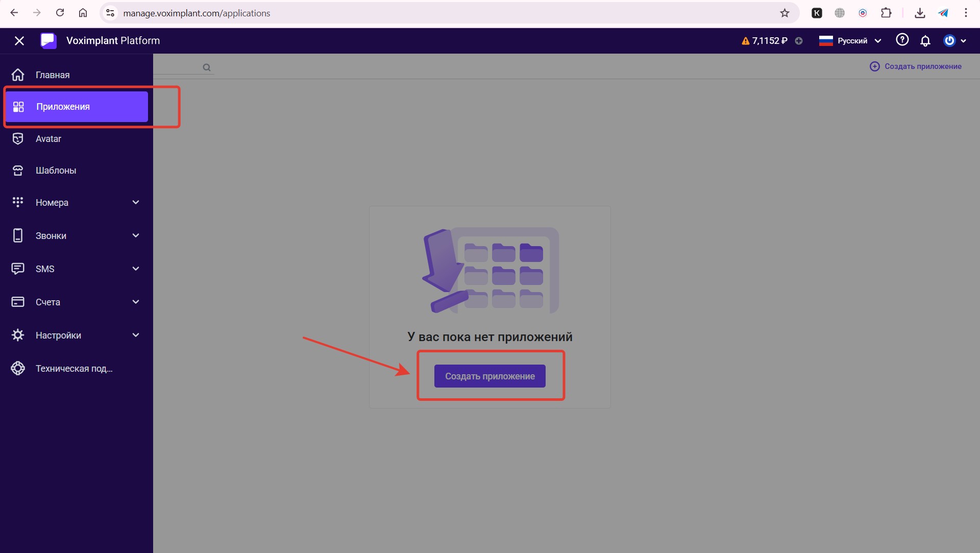This screenshot has width=980, height=553.
Task: Expand the Счета submenu
Action: click(x=136, y=302)
